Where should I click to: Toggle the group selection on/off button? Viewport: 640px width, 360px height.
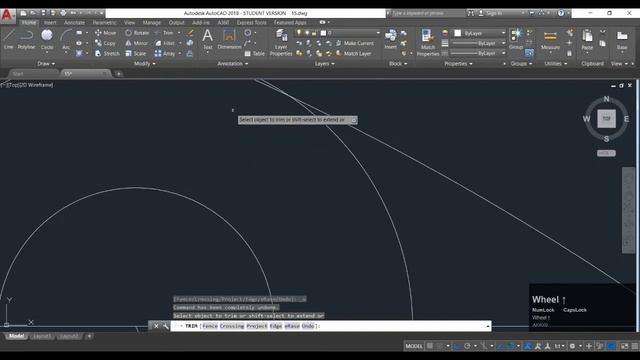pos(529,53)
